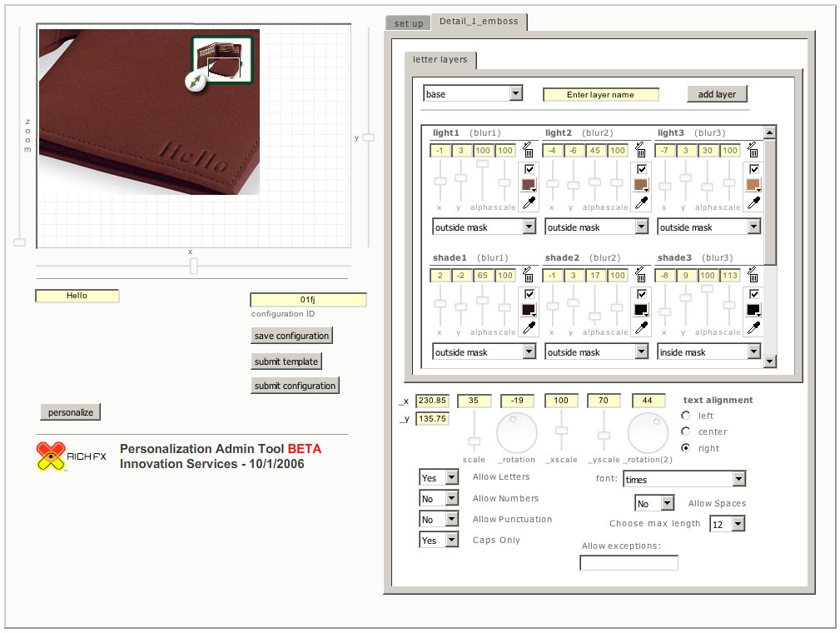Toggle the shade1 layer checkbox
Screen dimensions: 840x633
pos(529,294)
